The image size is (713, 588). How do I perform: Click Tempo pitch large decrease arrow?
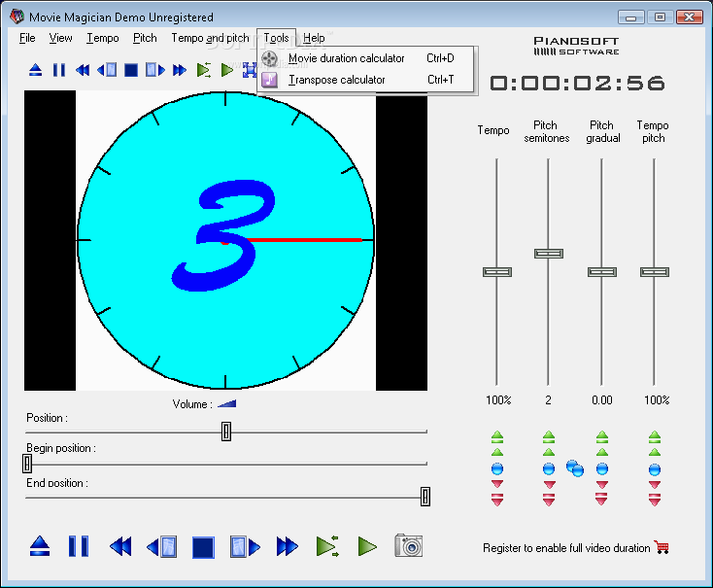coord(655,500)
